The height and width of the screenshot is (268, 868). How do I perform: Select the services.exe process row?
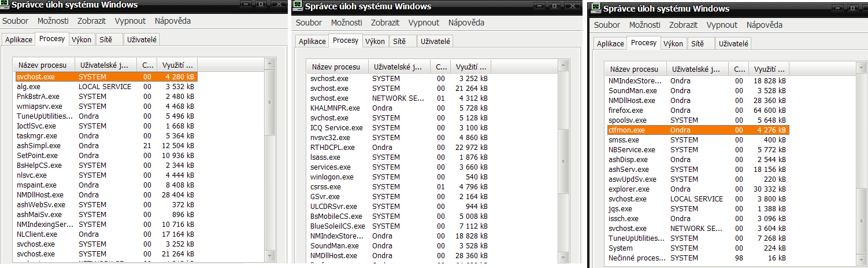pyautogui.click(x=400, y=167)
